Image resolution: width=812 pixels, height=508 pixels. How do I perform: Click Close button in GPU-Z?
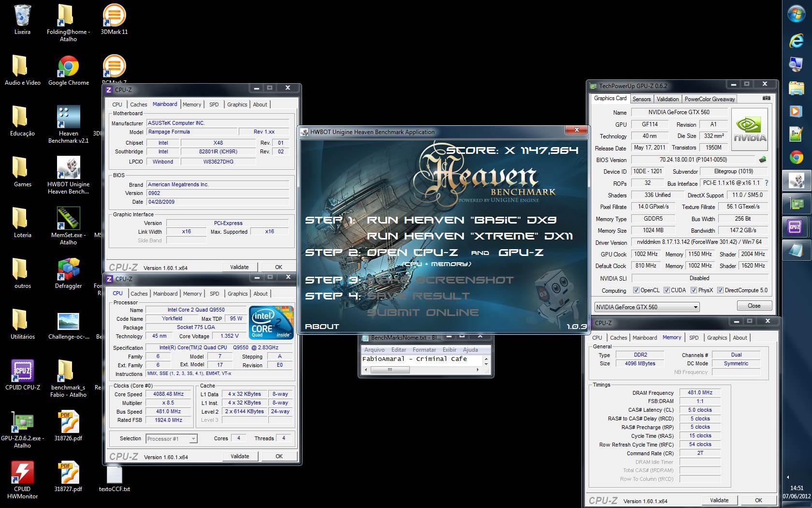[x=754, y=306]
